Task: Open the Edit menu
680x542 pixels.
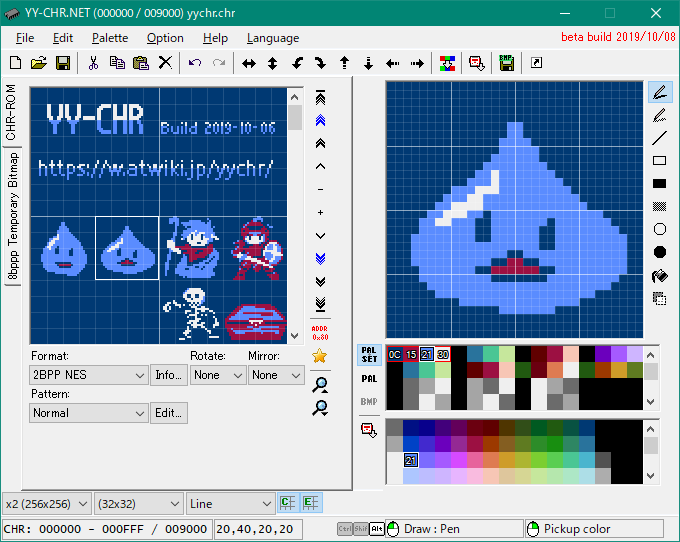Action: point(63,38)
